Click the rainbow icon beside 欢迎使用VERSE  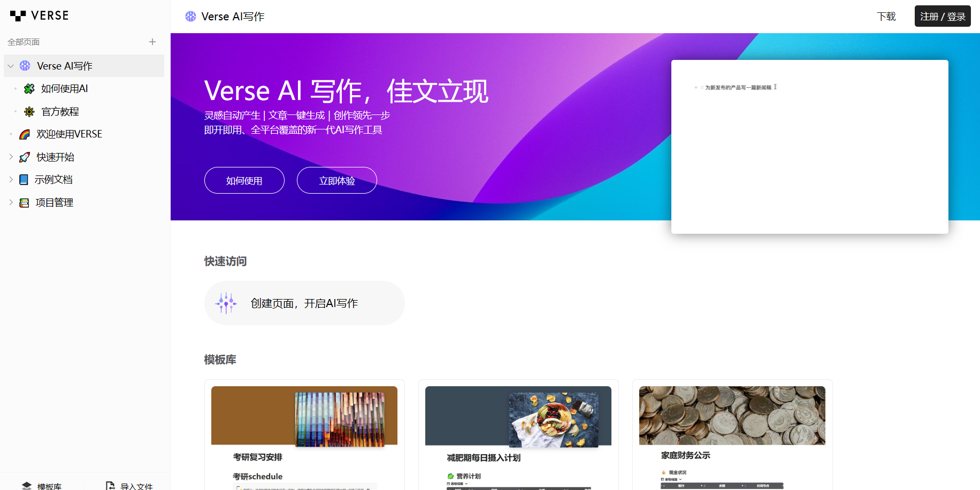25,134
